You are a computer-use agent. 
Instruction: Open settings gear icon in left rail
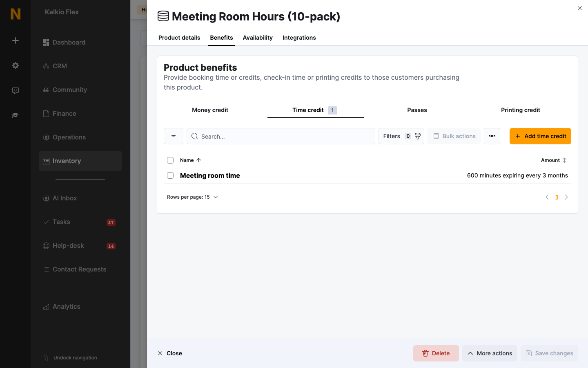[x=16, y=65]
